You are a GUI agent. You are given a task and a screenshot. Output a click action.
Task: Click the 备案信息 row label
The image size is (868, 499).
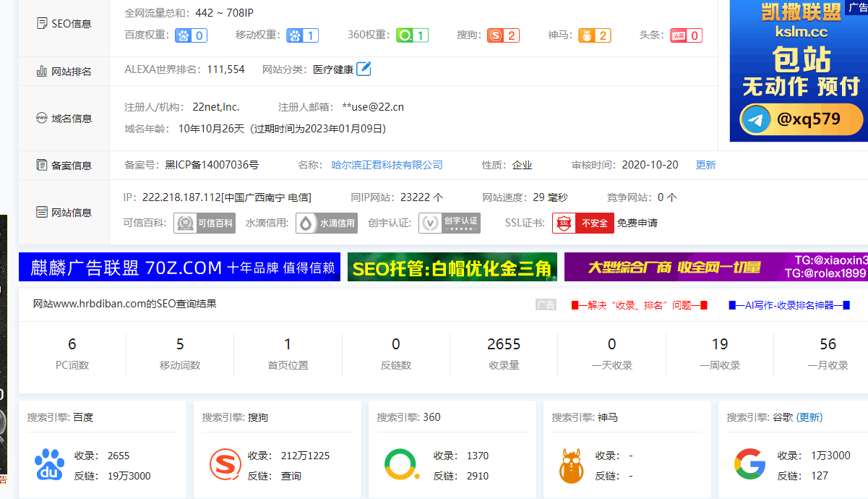tap(72, 165)
